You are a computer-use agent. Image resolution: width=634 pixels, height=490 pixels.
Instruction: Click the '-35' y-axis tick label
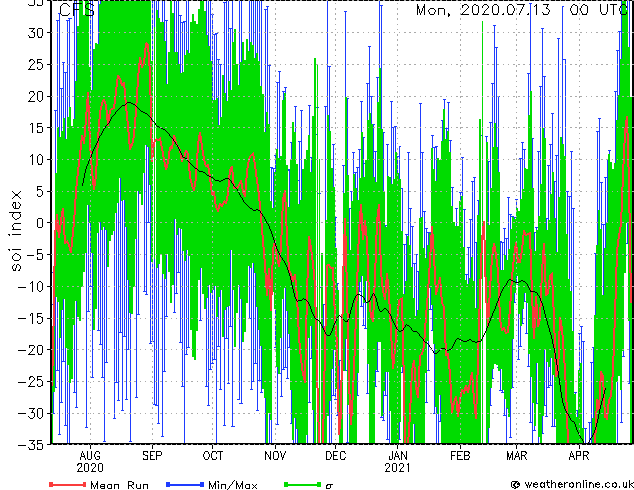31,445
